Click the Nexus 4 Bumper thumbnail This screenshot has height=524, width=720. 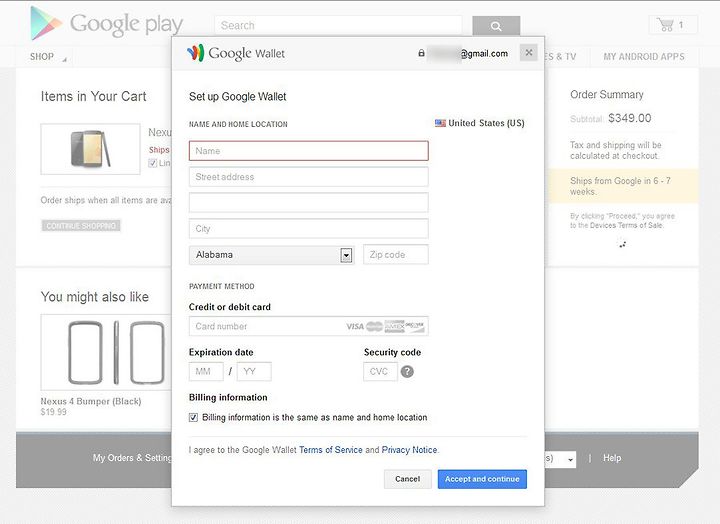coord(107,352)
